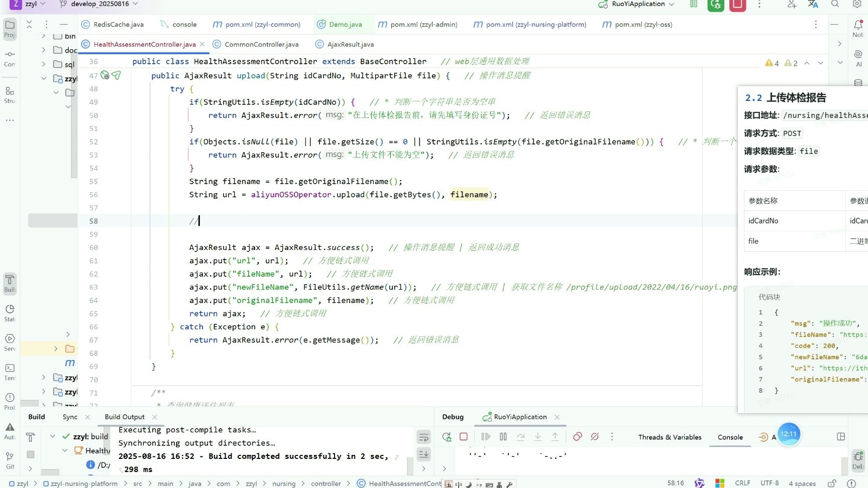
Task: Stop debug session in Debug panel
Action: point(464,437)
